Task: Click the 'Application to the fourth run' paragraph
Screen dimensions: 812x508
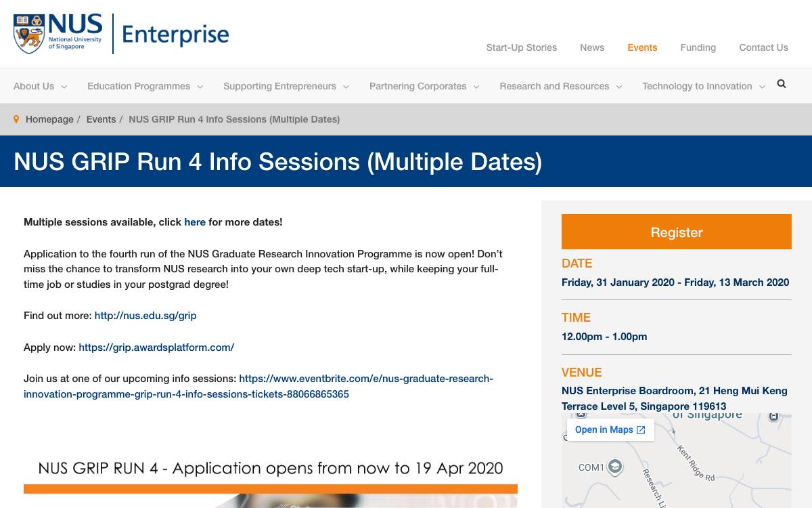Action: tap(263, 269)
